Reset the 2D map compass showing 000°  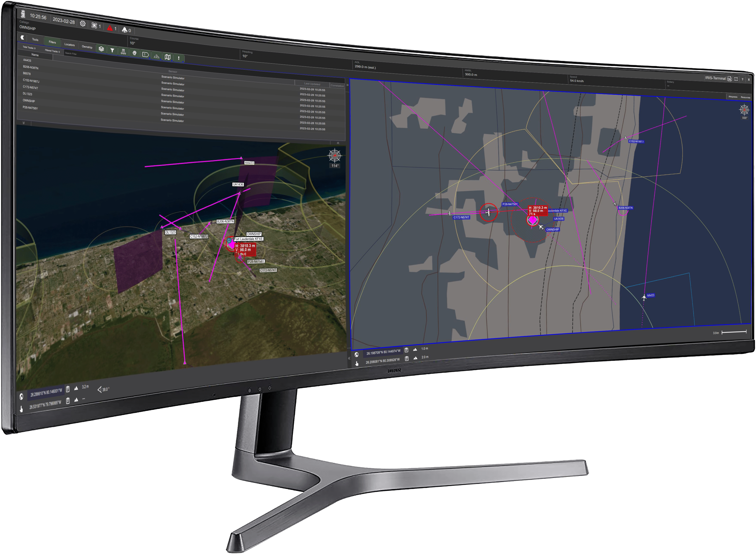(x=744, y=110)
